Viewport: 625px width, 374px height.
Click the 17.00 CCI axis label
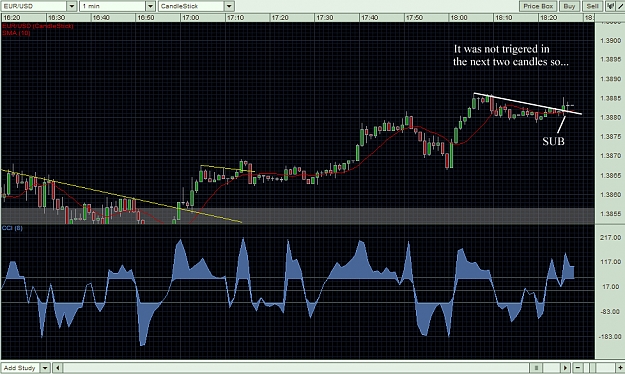click(610, 287)
